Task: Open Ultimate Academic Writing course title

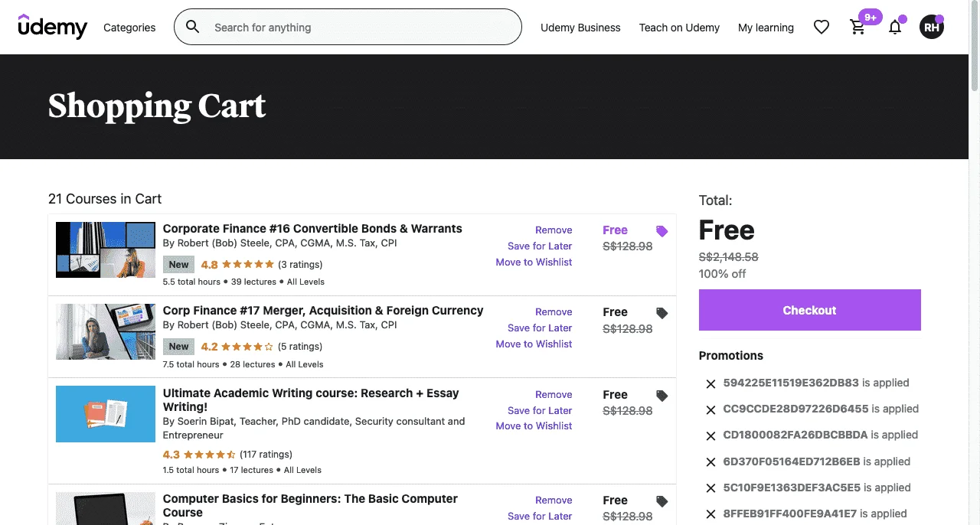Action: [x=311, y=400]
